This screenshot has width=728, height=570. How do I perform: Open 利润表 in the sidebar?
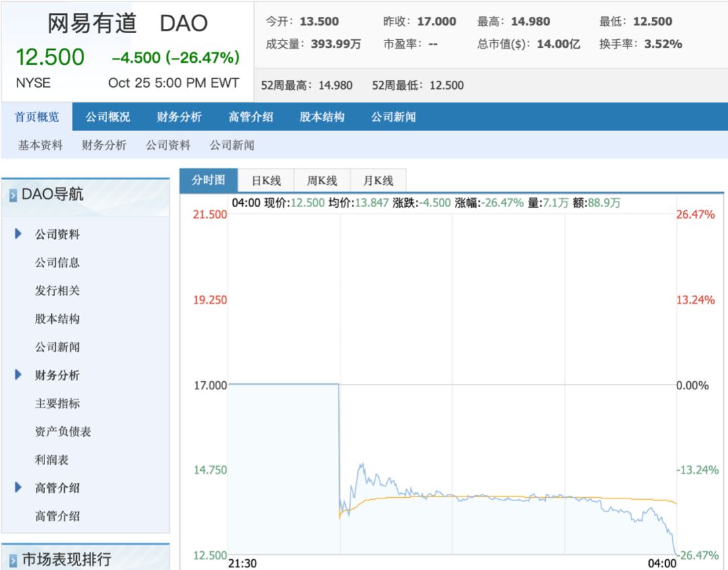52,459
